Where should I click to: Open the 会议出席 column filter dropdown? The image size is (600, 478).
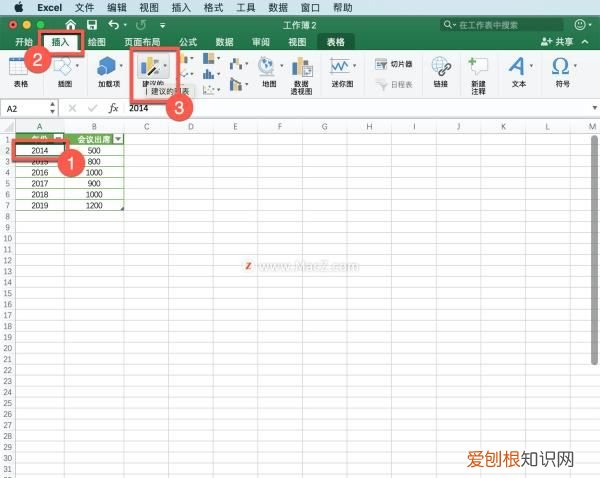click(x=118, y=139)
